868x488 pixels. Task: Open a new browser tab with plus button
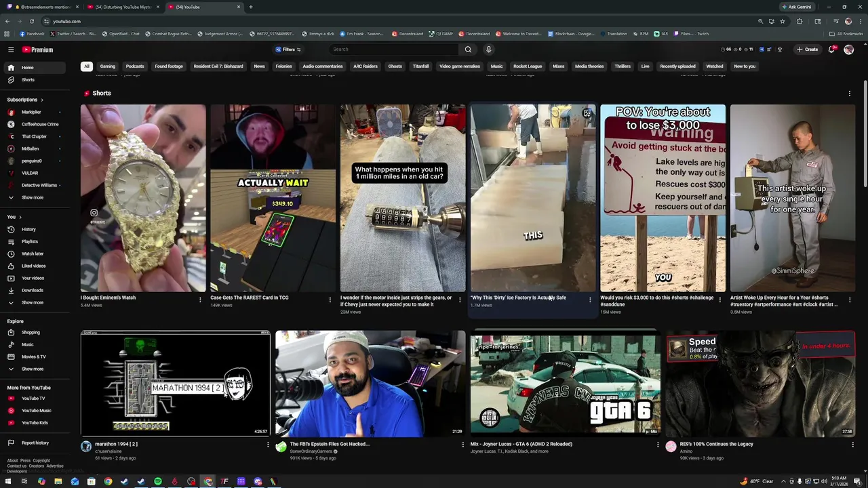pyautogui.click(x=250, y=7)
